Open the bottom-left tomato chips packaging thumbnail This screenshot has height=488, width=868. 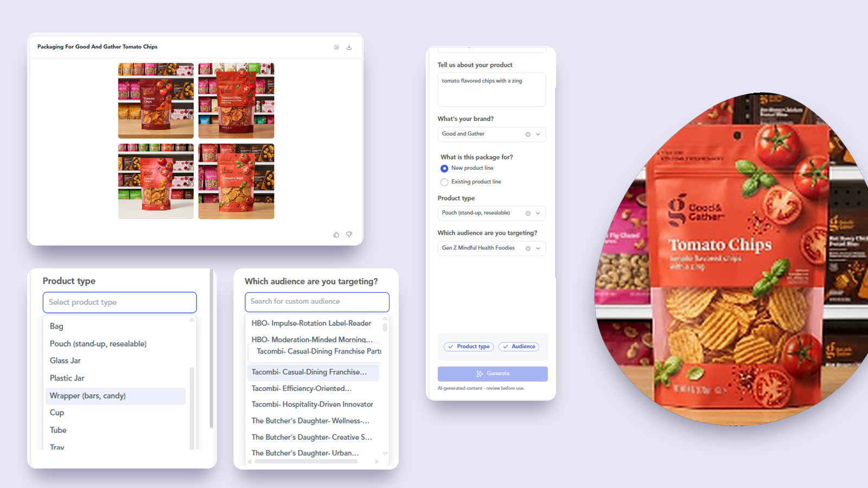tap(156, 181)
